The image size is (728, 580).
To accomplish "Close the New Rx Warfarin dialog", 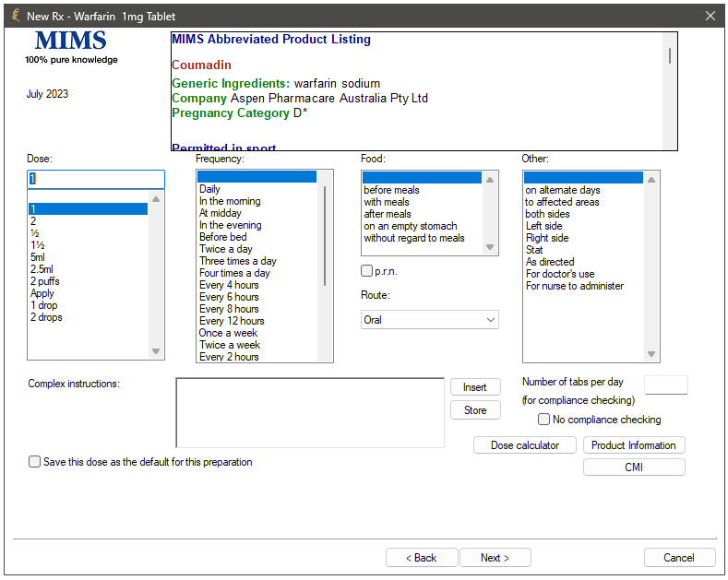I will pos(710,16).
